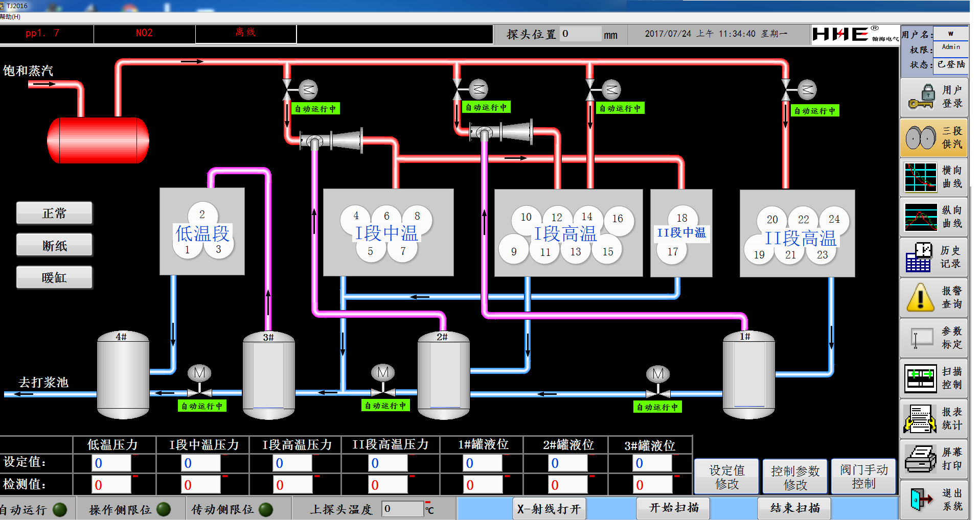Image resolution: width=980 pixels, height=520 pixels.
Task: Click the I段高温 dryer group panel
Action: (x=568, y=233)
